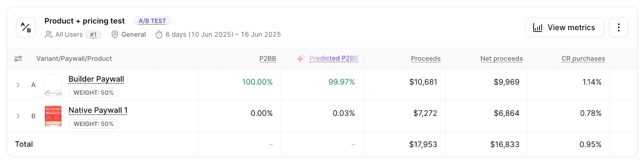644x165 pixels.
Task: Click the duration stopwatch icon
Action: [159, 35]
